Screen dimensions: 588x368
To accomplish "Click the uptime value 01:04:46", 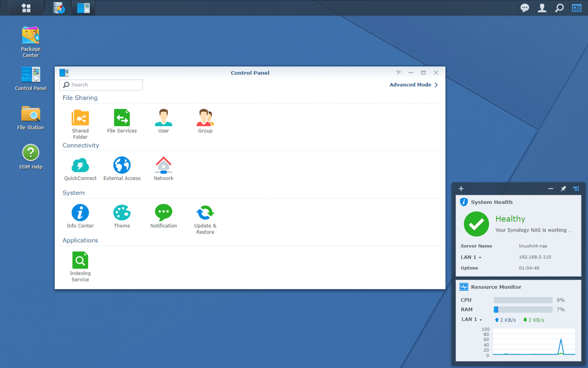I will (x=529, y=268).
